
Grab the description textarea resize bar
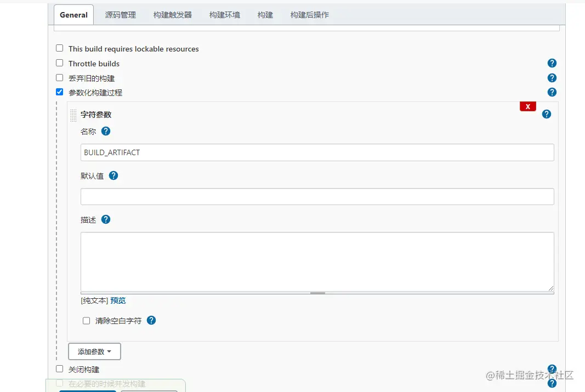pos(317,293)
